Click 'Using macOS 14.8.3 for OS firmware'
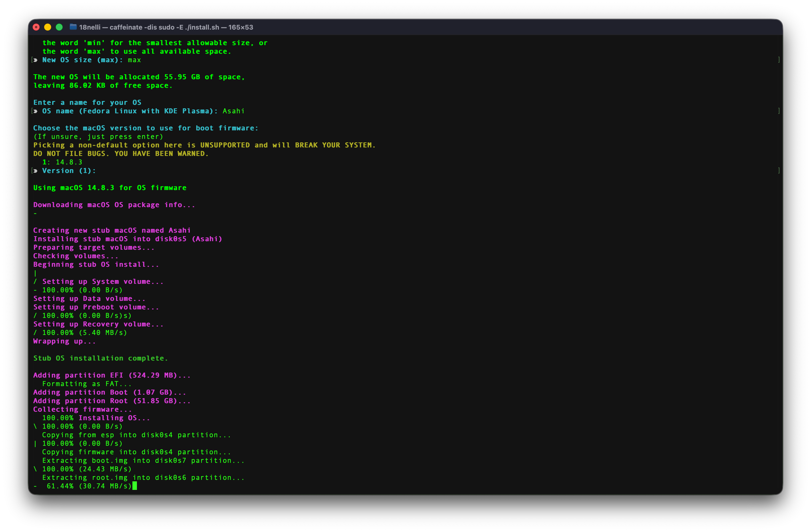Screen dimensions: 811x532 [110, 188]
